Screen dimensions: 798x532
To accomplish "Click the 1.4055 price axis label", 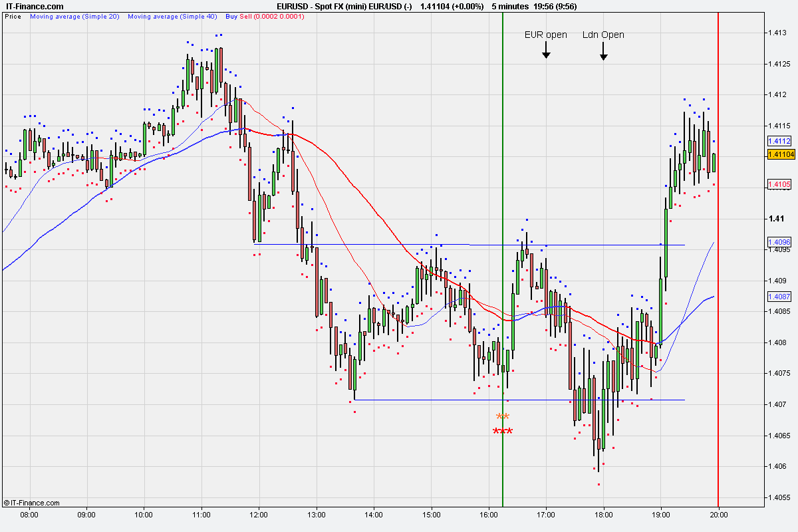I will click(780, 497).
